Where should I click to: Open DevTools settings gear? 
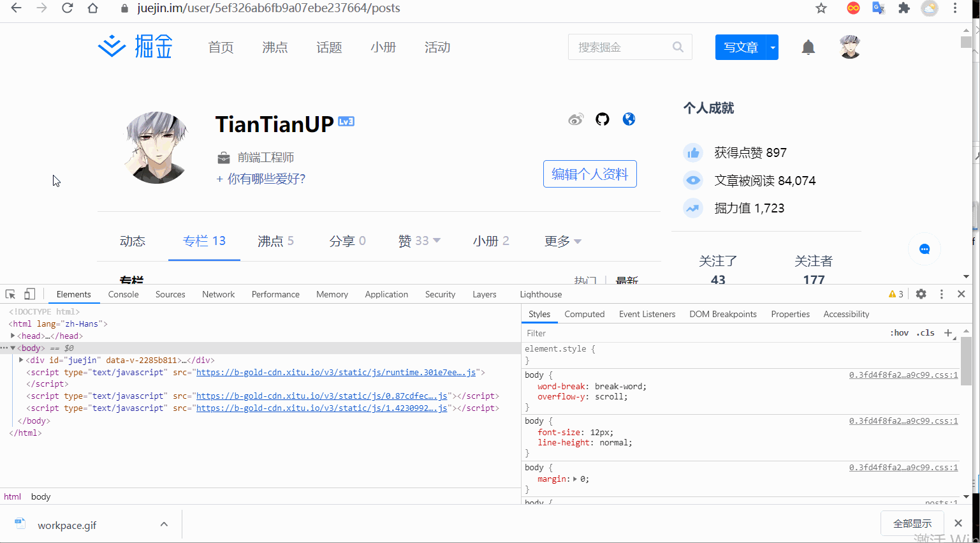point(921,294)
